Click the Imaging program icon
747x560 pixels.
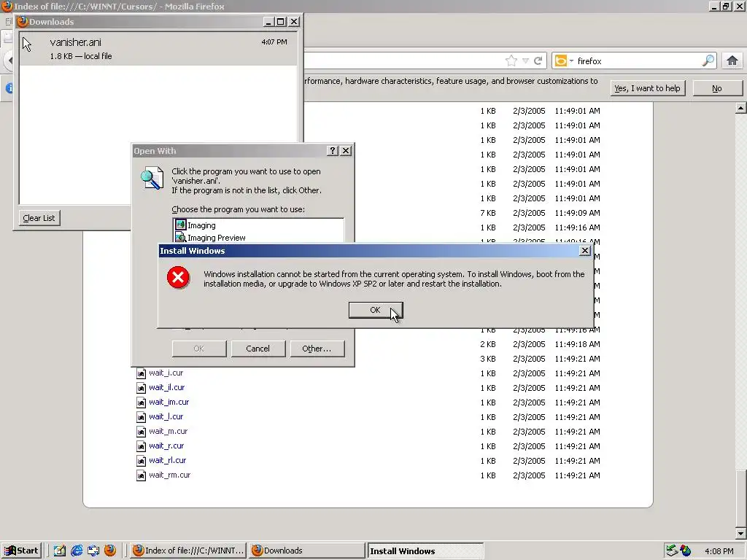181,225
